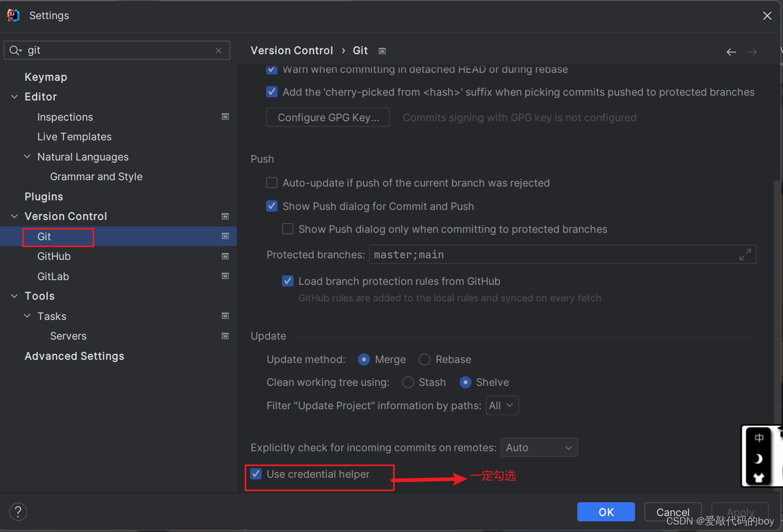The image size is (783, 532).
Task: Collapse the Natural Languages node
Action: [27, 156]
